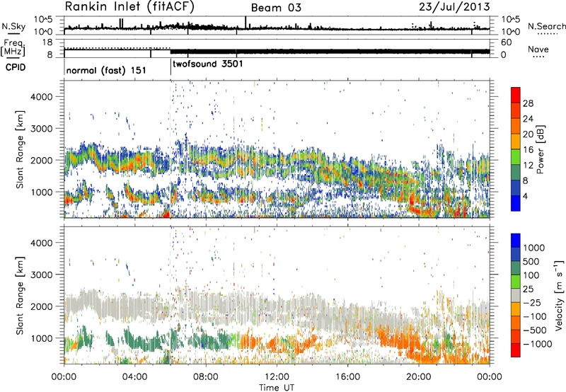Click the date '23/Jul/2013'
The image size is (566, 392).
tap(454, 7)
